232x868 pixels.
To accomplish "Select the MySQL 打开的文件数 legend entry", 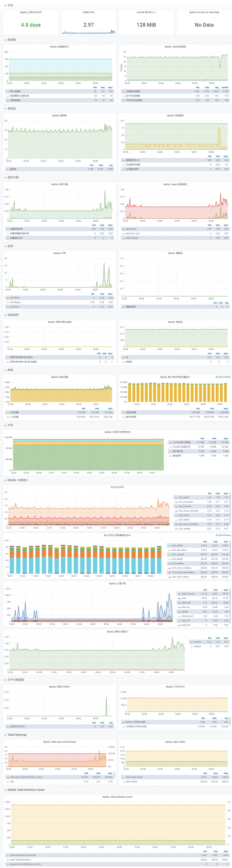I will click(x=135, y=722).
